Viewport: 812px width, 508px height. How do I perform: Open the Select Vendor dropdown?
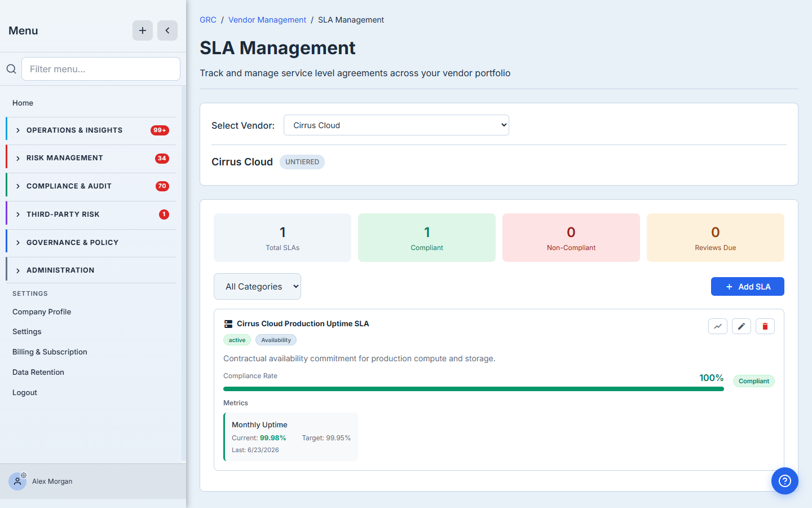[396, 125]
